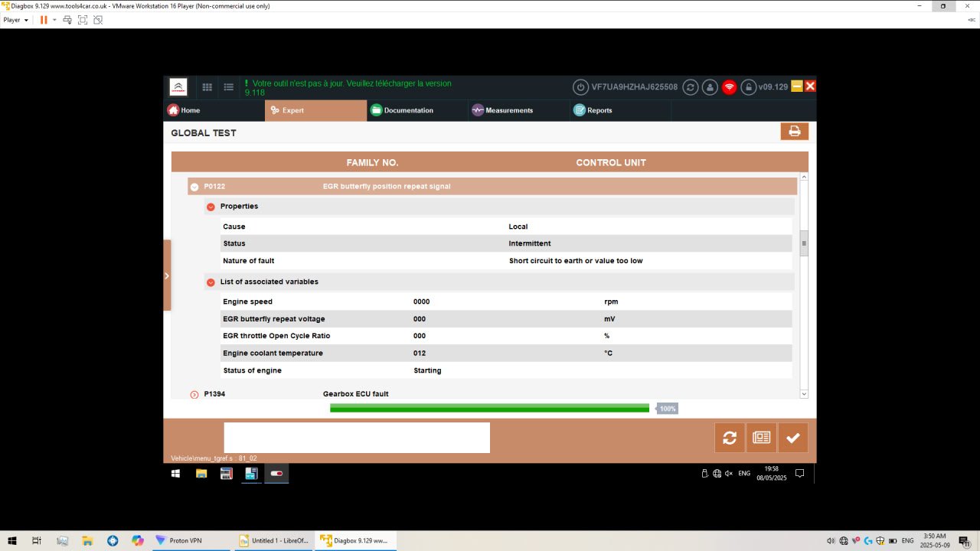The height and width of the screenshot is (551, 980).
Task: Click the host volume tray icon
Action: point(831,540)
